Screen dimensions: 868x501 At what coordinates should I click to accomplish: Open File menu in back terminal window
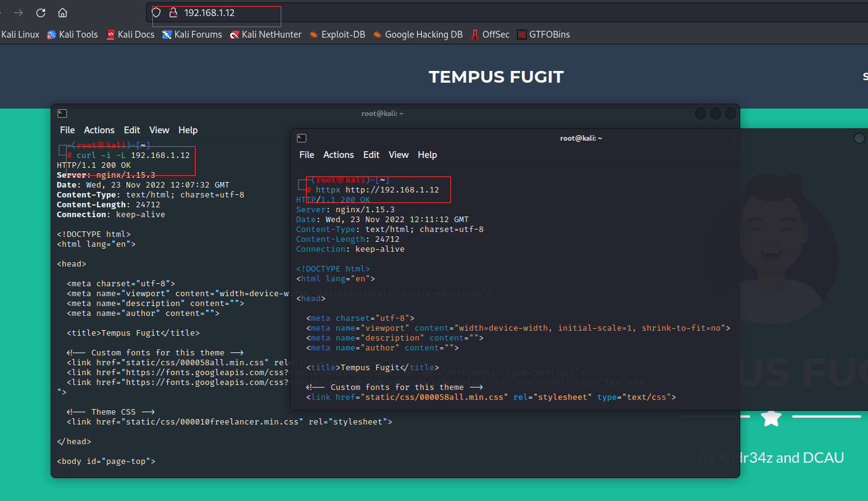(x=67, y=130)
